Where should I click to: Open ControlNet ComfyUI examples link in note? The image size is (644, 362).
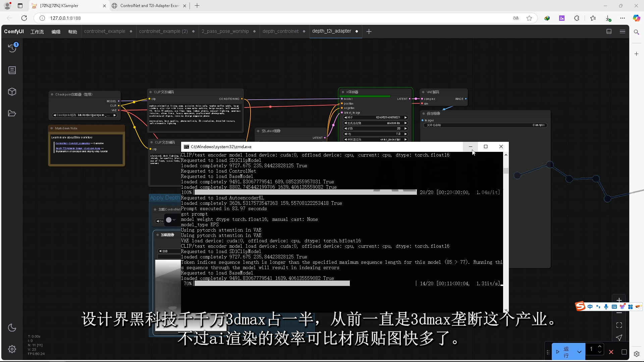click(73, 143)
